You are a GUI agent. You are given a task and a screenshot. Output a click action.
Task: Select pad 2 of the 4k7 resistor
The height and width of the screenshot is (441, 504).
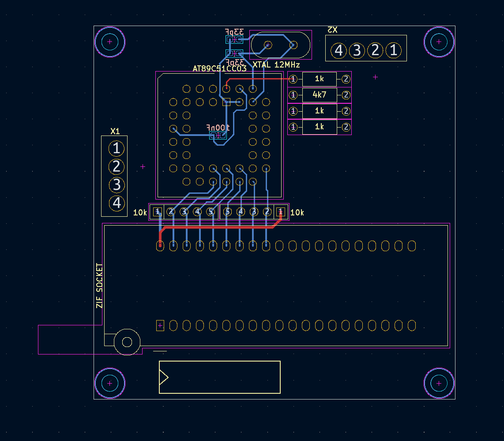tap(346, 95)
